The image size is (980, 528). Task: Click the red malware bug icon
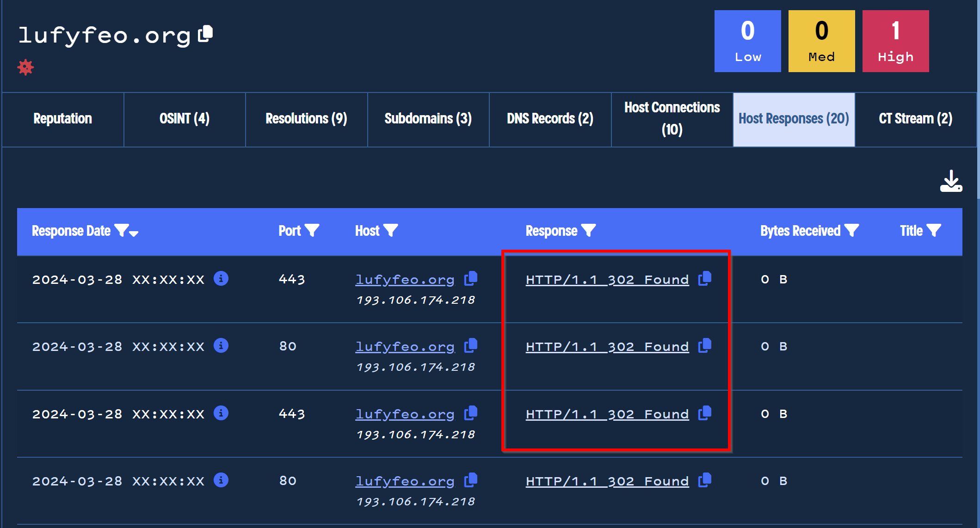coord(25,68)
